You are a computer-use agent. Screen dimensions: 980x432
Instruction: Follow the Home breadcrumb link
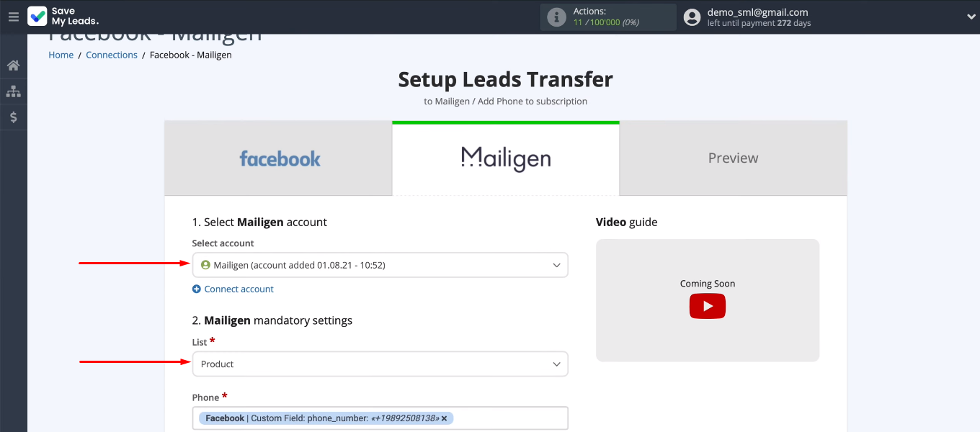click(x=61, y=55)
